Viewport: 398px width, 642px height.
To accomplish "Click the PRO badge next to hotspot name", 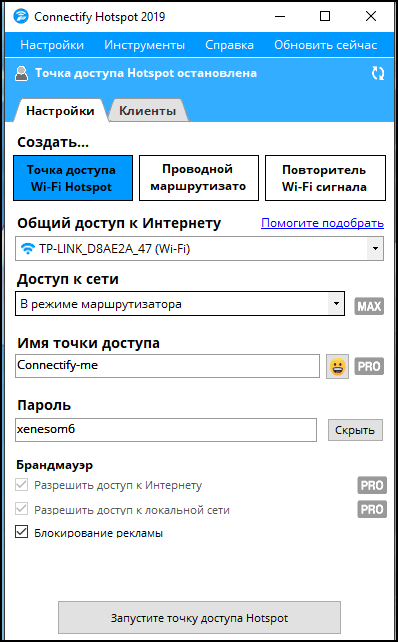I will (369, 366).
